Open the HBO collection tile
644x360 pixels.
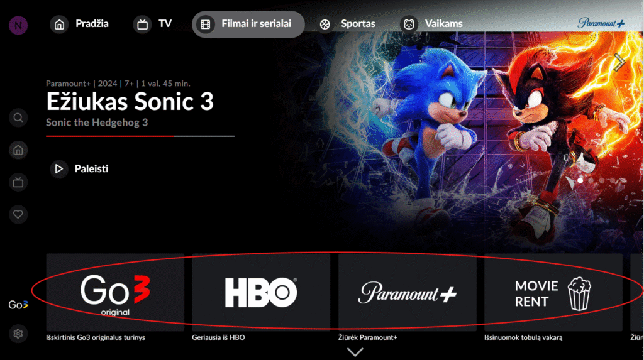(261, 292)
